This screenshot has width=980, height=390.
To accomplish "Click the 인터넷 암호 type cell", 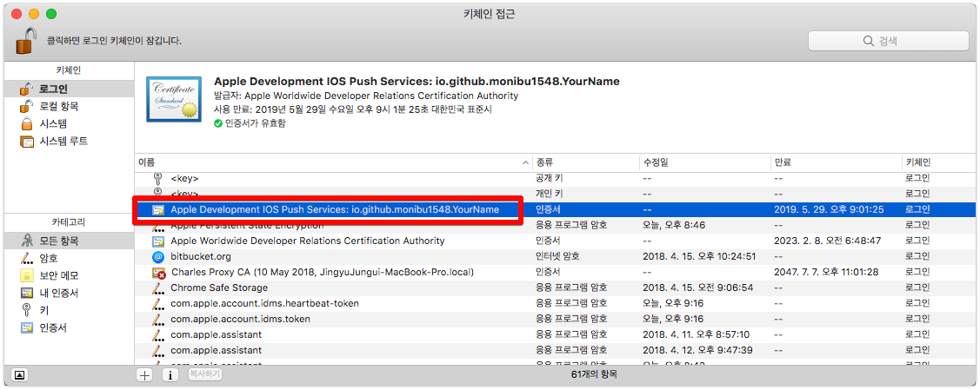I will coord(557,256).
